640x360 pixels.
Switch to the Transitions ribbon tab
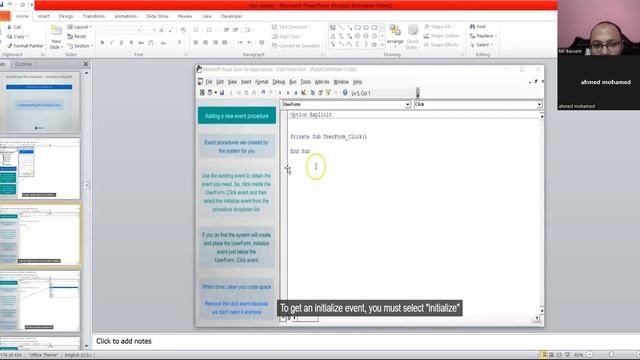pyautogui.click(x=93, y=16)
